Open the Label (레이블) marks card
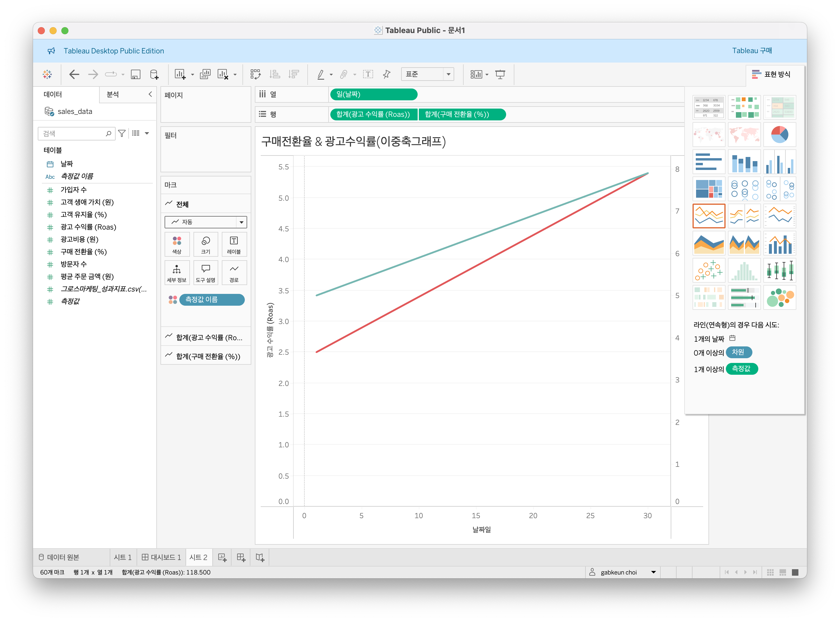This screenshot has height=622, width=840. pos(234,244)
